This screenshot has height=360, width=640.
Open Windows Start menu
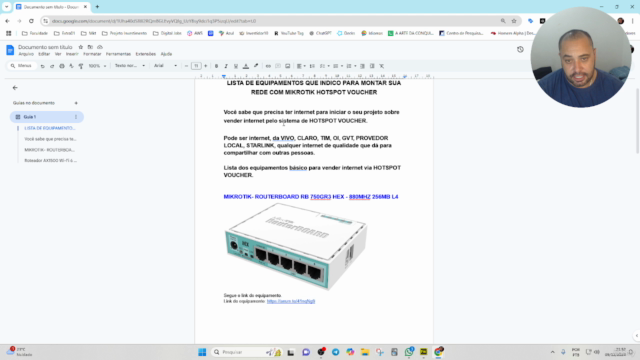coord(202,352)
